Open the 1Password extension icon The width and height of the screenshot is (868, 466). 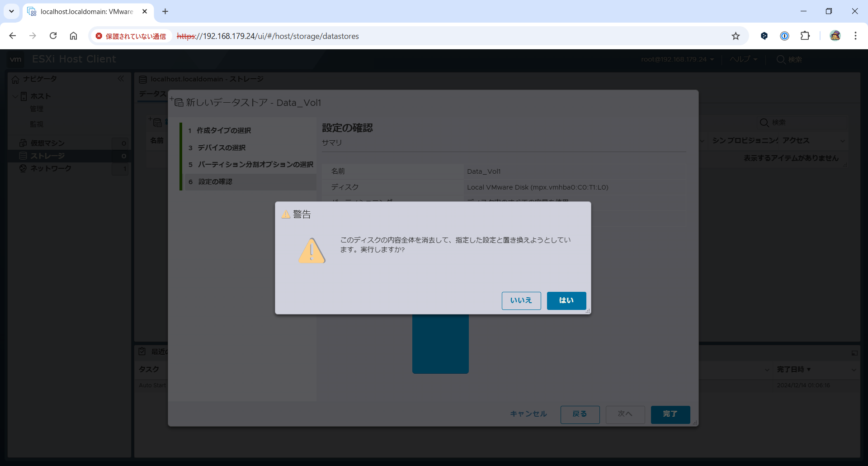coord(785,36)
